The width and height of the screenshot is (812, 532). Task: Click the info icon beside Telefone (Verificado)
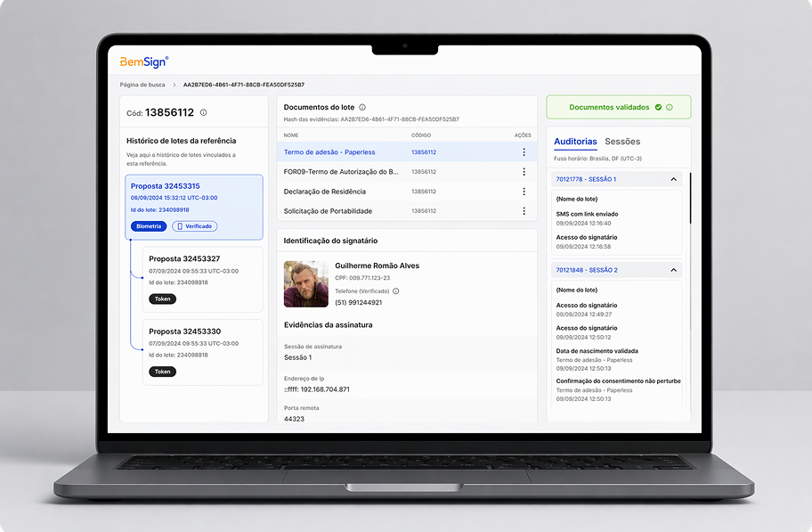point(395,291)
